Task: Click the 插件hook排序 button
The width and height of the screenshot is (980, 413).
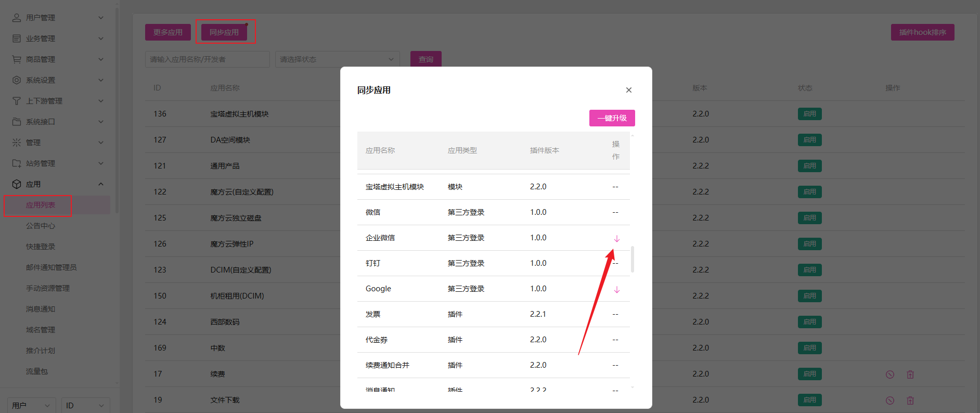Action: coord(922,32)
